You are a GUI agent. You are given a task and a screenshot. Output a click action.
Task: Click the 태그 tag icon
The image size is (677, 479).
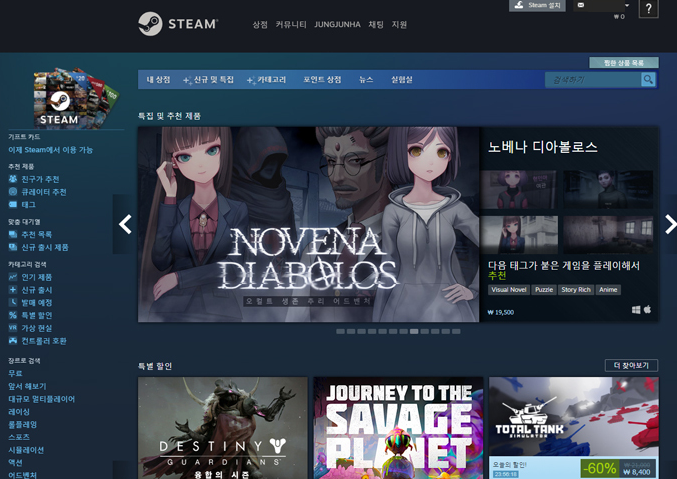pos(13,204)
